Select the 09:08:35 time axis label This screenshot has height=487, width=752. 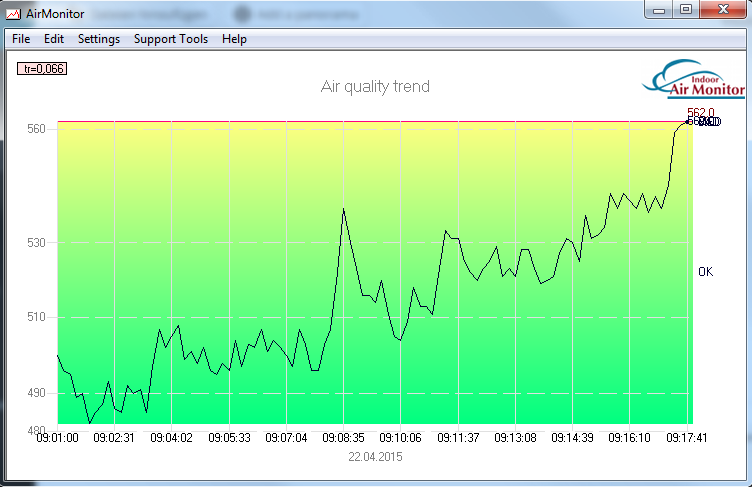tap(343, 438)
